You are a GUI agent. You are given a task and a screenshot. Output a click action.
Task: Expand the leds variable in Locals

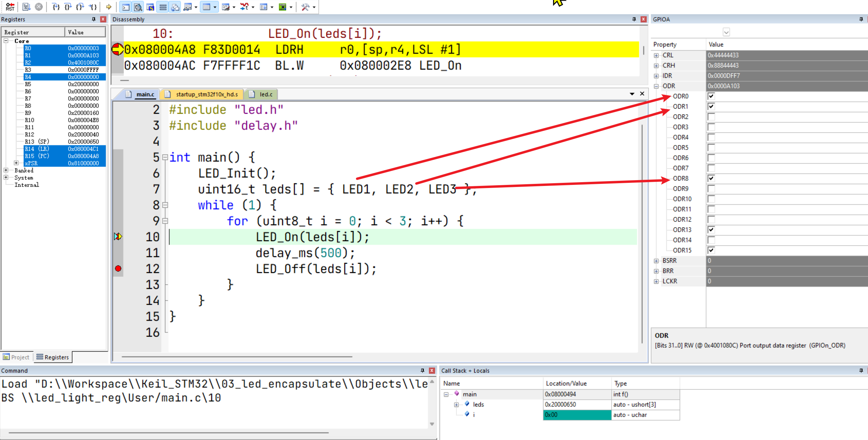click(x=456, y=405)
